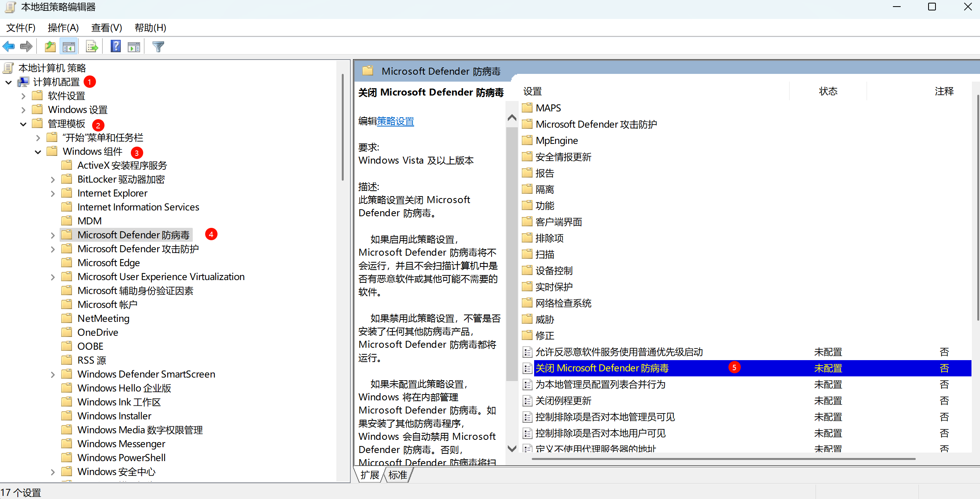Click the folder icon beside 隔离
This screenshot has height=499, width=980.
(527, 189)
